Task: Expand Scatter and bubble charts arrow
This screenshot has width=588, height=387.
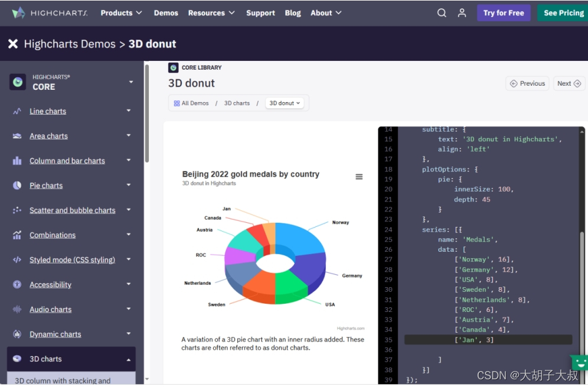Action: (x=129, y=210)
